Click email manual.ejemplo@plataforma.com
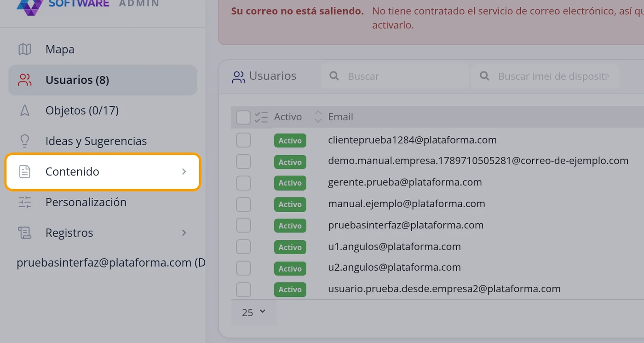 pyautogui.click(x=406, y=203)
